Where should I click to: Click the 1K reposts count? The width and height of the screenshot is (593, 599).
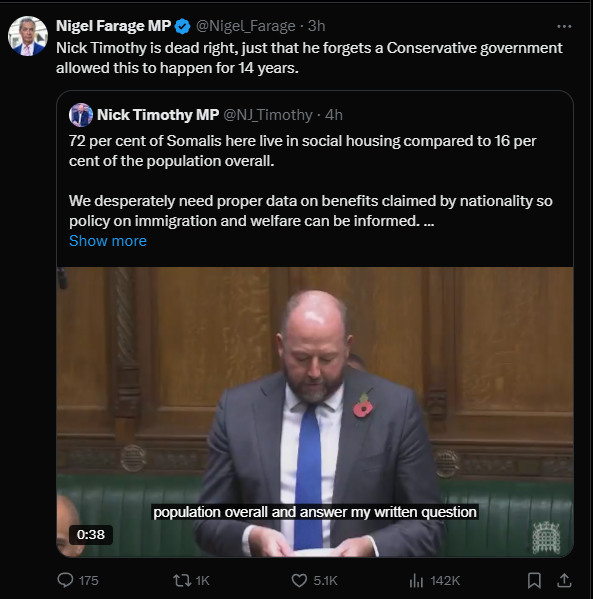(203, 581)
